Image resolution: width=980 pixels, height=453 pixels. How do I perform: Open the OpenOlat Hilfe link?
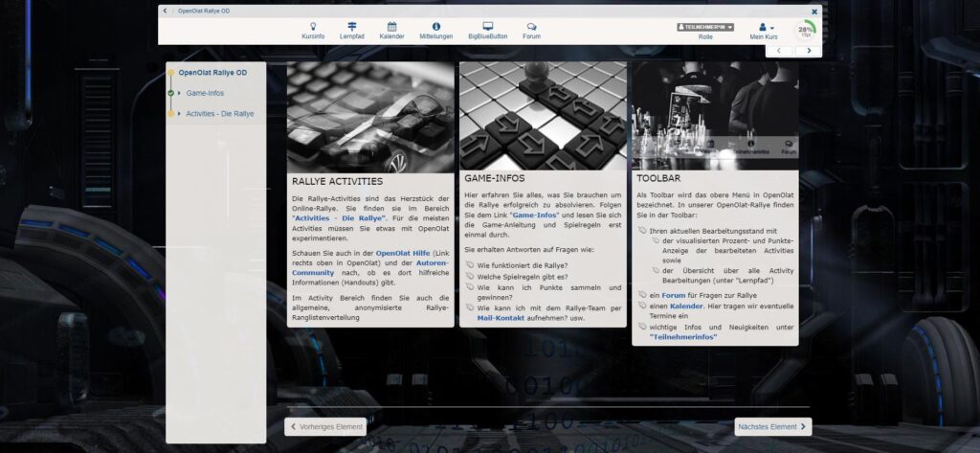(403, 254)
